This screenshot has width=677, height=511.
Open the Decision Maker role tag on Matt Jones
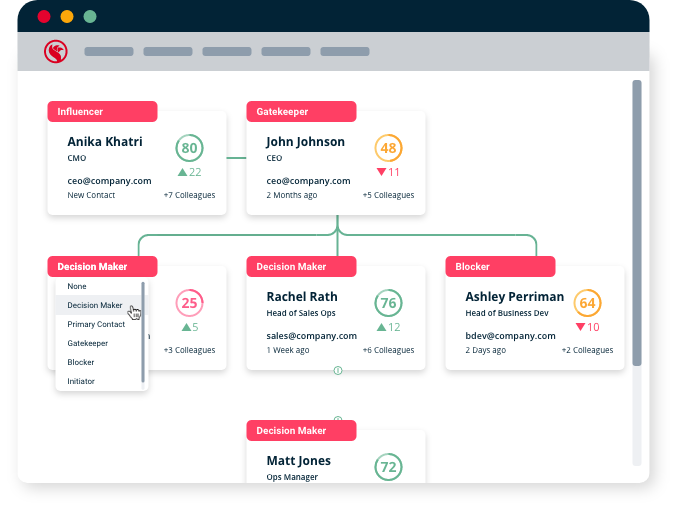pos(301,430)
